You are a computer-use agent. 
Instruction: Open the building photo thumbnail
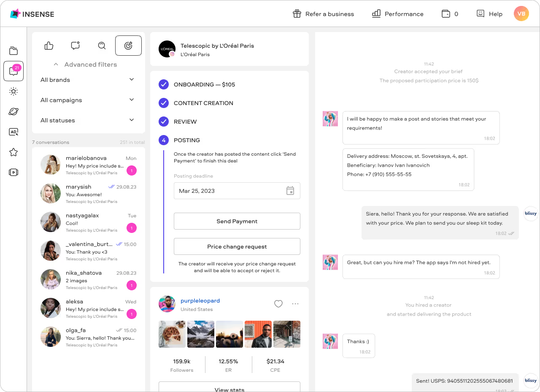tap(287, 334)
